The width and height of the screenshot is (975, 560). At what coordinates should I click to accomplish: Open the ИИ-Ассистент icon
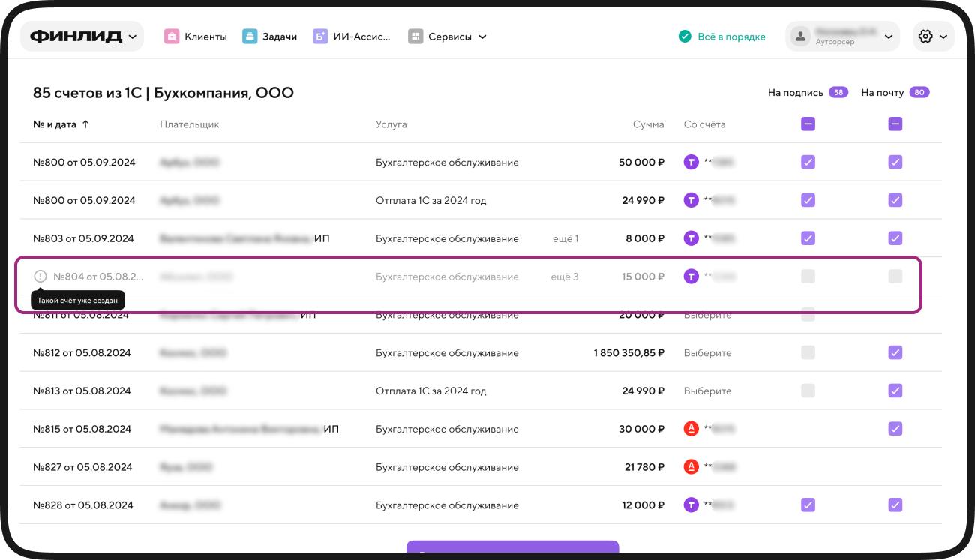(320, 37)
